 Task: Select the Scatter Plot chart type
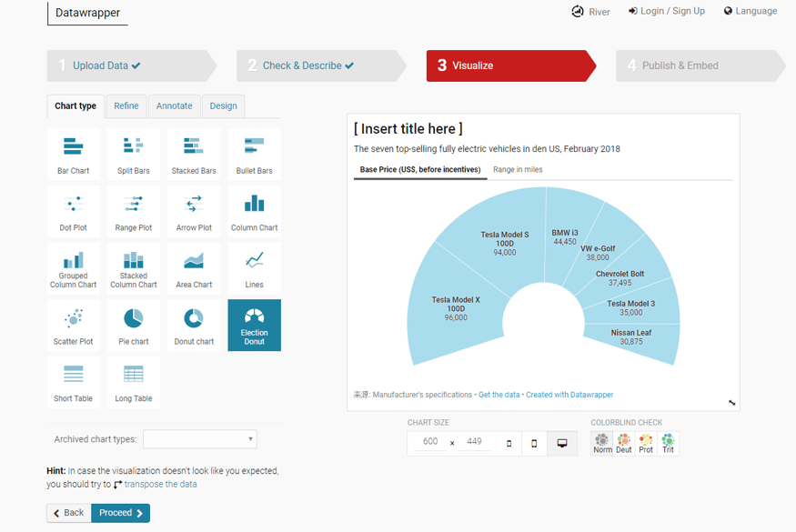point(73,325)
